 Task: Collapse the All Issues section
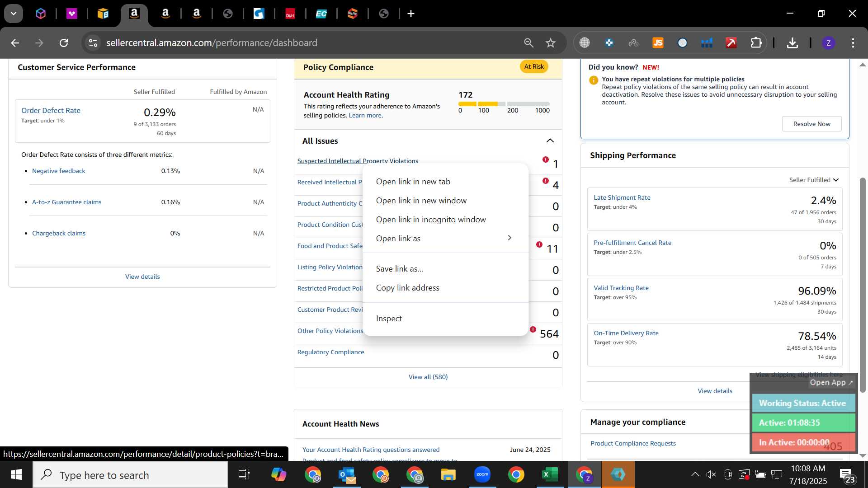click(x=550, y=141)
